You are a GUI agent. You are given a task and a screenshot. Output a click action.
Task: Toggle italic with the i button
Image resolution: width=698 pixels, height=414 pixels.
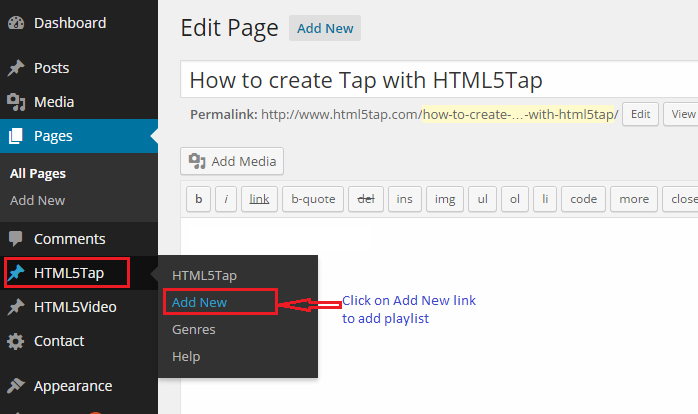tap(226, 199)
